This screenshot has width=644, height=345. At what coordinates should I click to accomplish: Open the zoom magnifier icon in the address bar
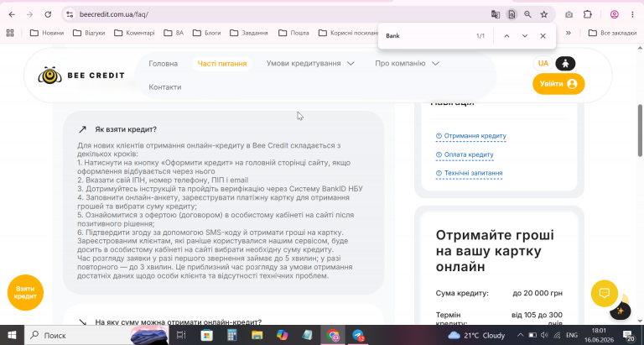pyautogui.click(x=527, y=14)
